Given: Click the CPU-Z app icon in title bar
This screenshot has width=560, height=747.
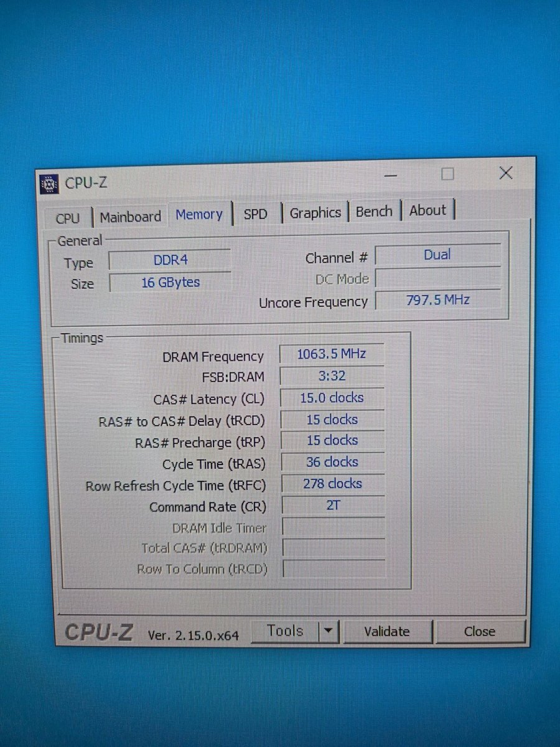Looking at the screenshot, I should click(x=50, y=184).
